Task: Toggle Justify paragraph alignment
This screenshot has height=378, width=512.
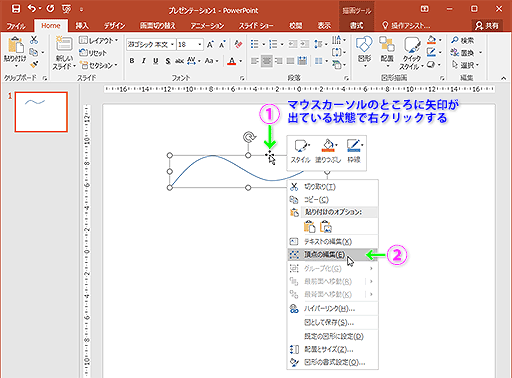Action: (x=291, y=61)
